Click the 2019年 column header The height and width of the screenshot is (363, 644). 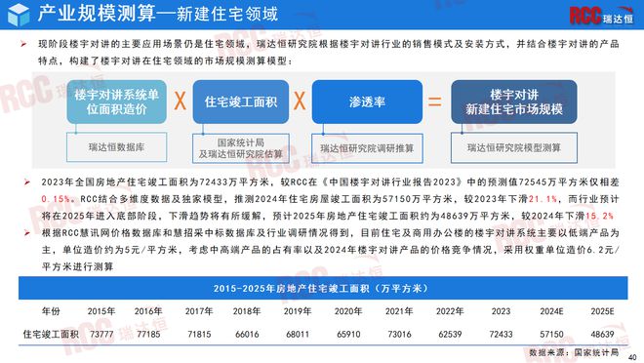[298, 311]
